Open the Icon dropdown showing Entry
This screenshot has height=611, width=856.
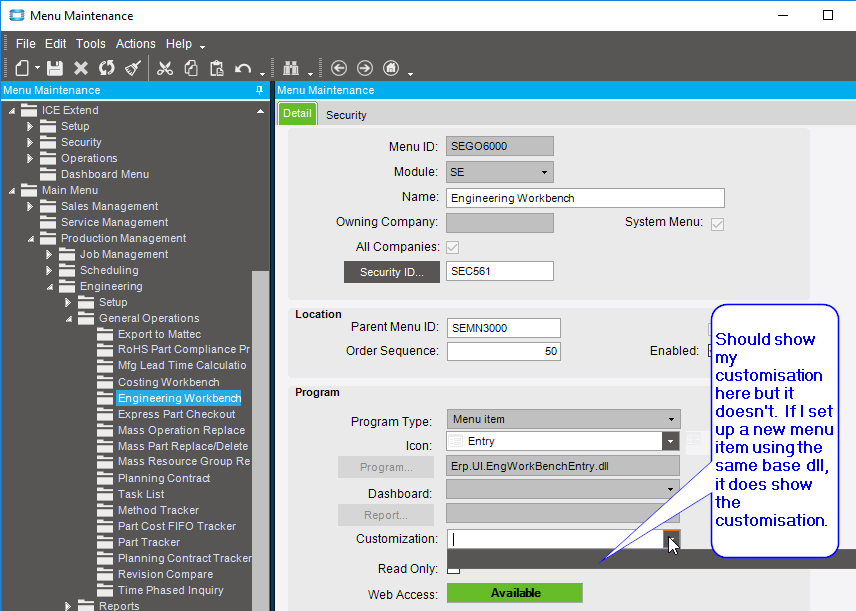[671, 441]
